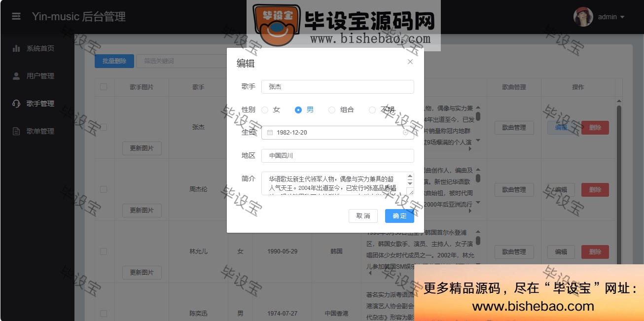Screen dimensions: 644x321
Task: Click 编辑 in 周杰伦 row
Action: [x=561, y=189]
